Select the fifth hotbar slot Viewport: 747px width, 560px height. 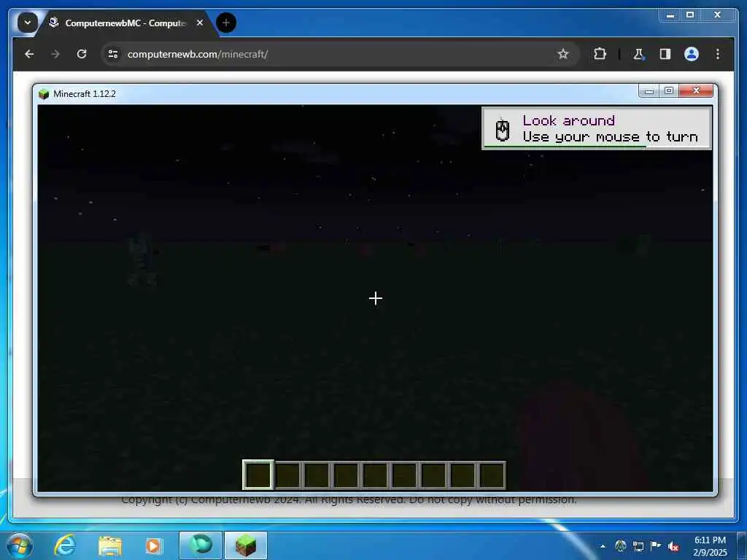click(x=375, y=475)
